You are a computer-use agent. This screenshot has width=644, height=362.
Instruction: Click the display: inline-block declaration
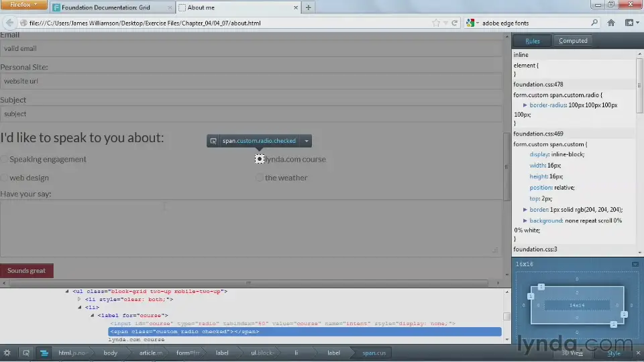557,154
